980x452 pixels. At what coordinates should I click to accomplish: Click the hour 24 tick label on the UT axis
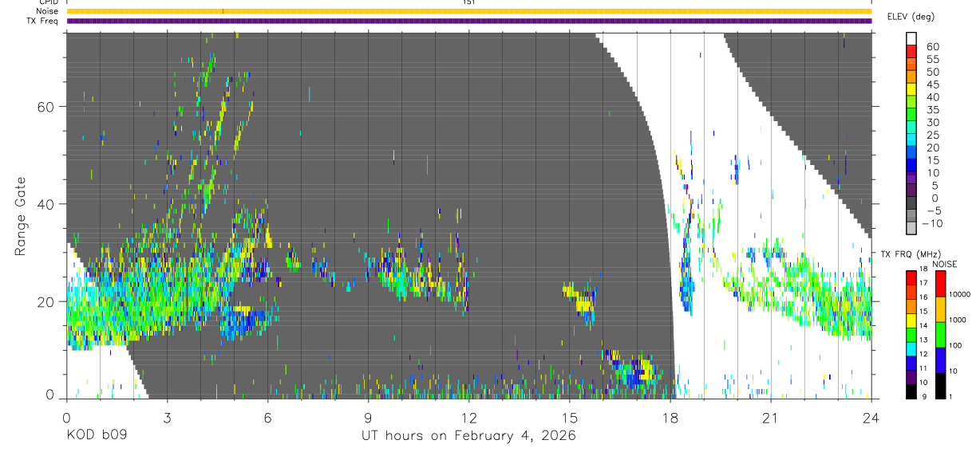[871, 417]
